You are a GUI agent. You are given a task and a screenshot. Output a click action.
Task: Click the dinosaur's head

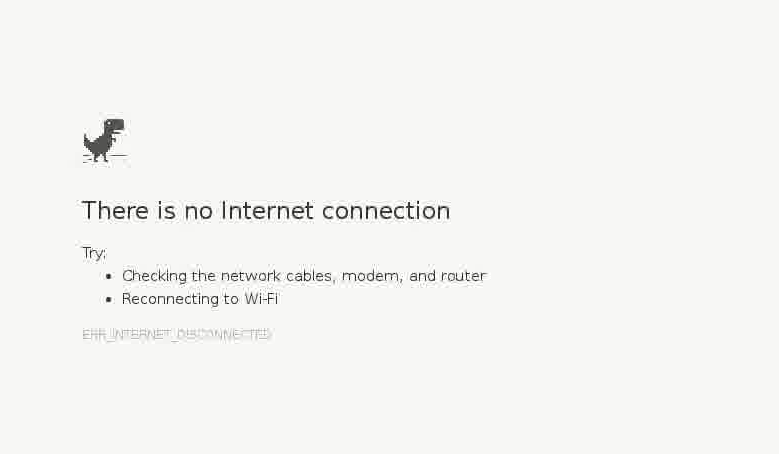pyautogui.click(x=115, y=125)
